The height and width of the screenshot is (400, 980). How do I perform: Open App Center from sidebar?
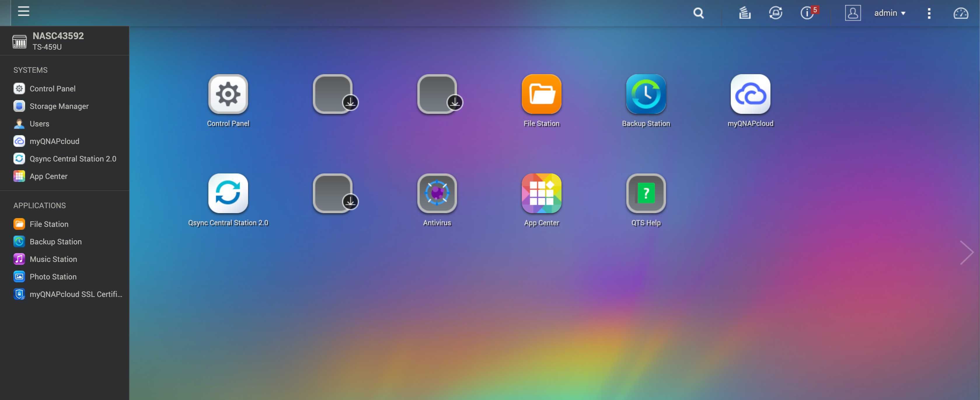point(65,176)
